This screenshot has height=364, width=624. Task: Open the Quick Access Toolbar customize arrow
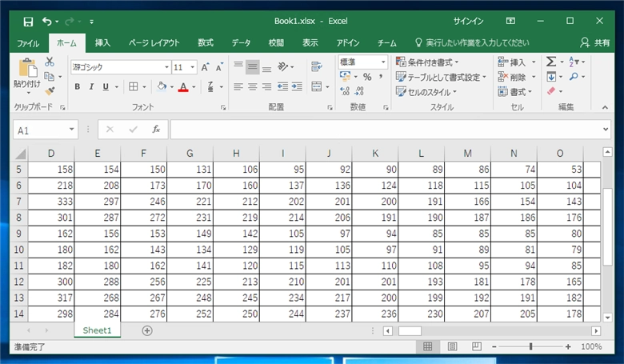click(x=91, y=22)
